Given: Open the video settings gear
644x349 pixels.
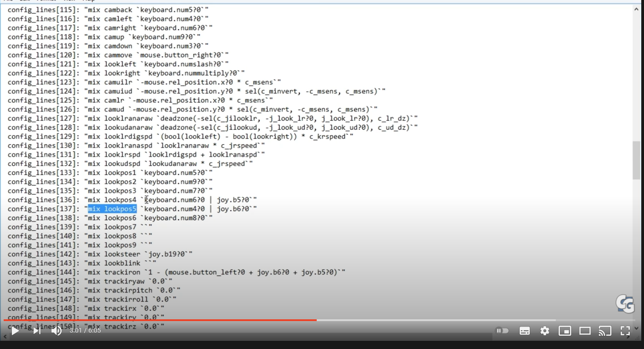Looking at the screenshot, I should [x=545, y=331].
